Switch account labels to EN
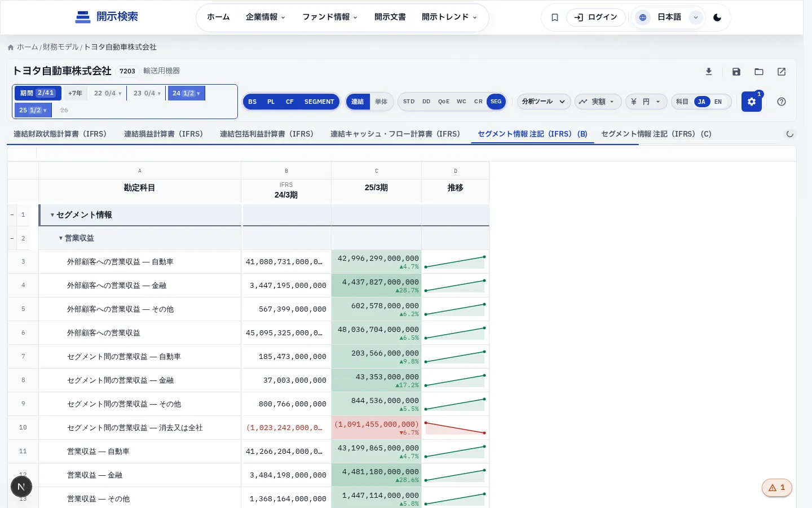Screen dimensions: 812x508 pyautogui.click(x=718, y=102)
